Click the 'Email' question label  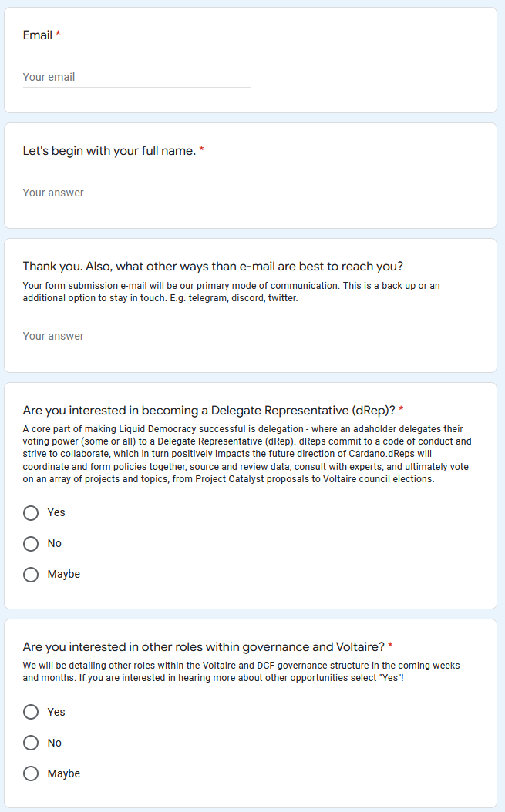pos(37,35)
